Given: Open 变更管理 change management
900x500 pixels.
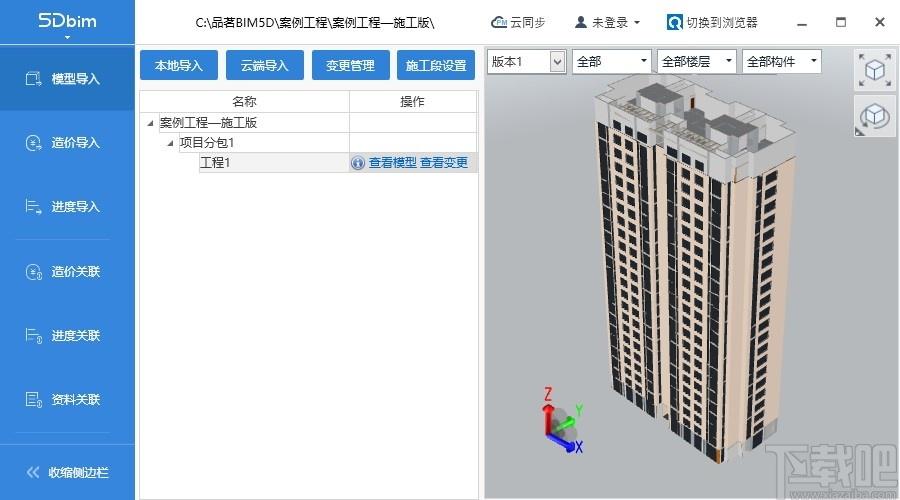Looking at the screenshot, I should point(351,65).
